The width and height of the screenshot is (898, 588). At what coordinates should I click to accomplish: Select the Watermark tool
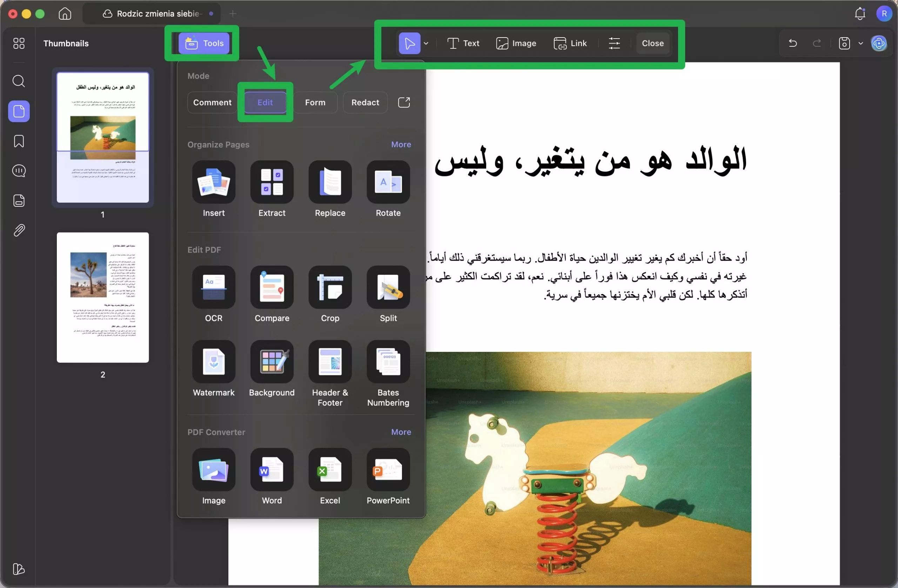coord(213,362)
